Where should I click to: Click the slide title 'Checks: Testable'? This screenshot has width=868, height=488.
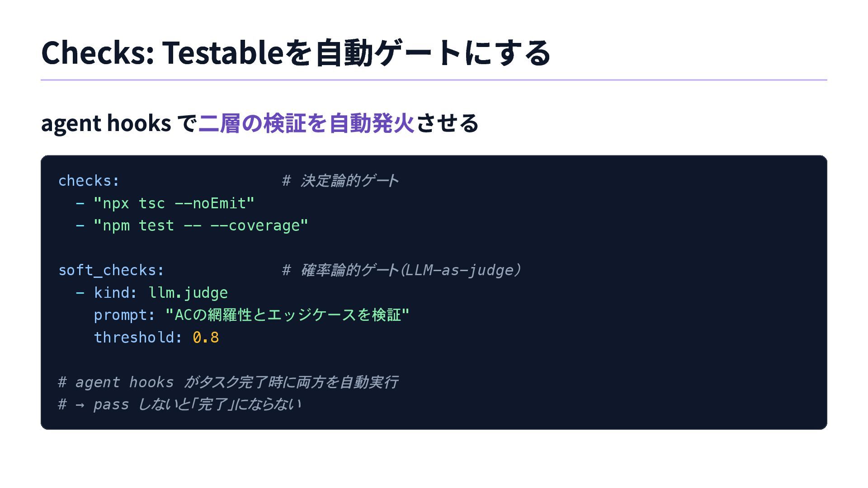click(x=163, y=53)
